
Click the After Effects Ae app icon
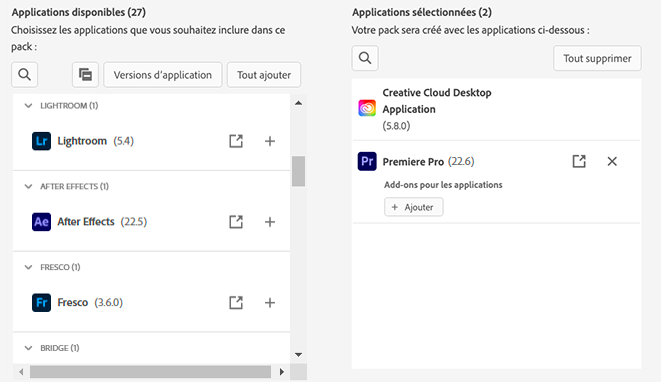(41, 222)
